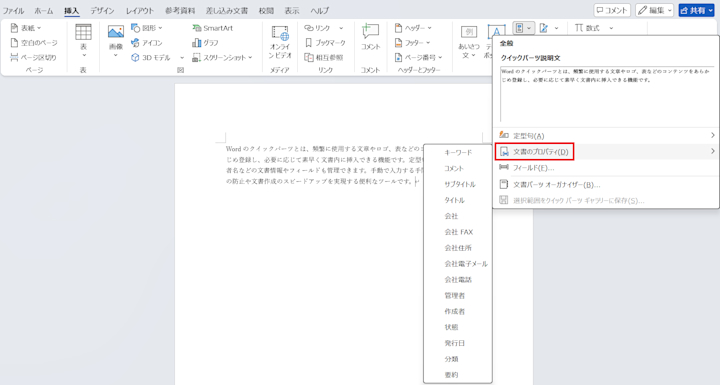Open the あいさつ文 greeting menu
This screenshot has height=385, width=720.
point(469,42)
